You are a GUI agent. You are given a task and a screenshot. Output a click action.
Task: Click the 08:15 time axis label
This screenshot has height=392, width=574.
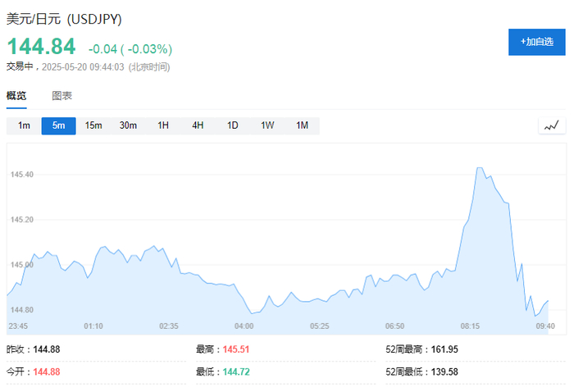[470, 326]
